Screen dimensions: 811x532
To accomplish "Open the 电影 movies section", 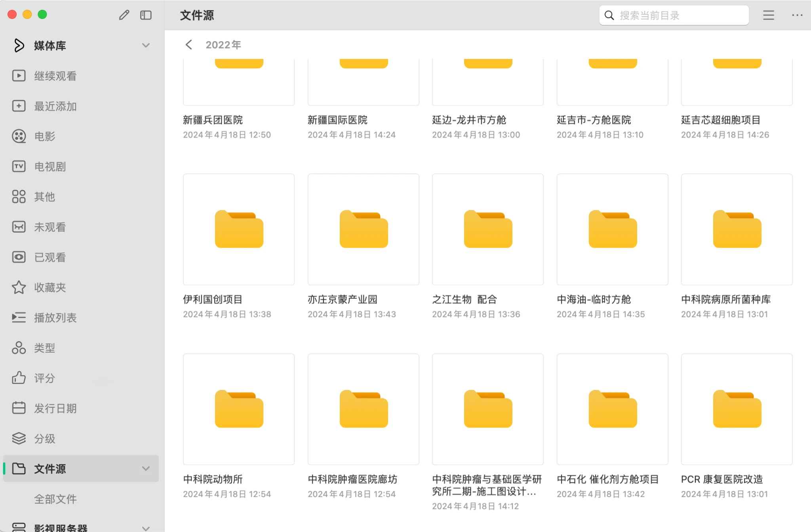I will [x=44, y=137].
